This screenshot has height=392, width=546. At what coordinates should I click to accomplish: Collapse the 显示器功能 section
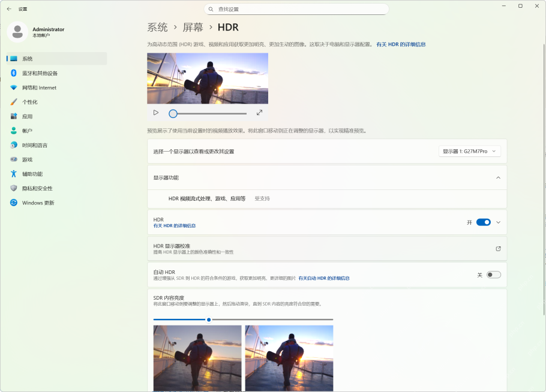click(x=498, y=178)
